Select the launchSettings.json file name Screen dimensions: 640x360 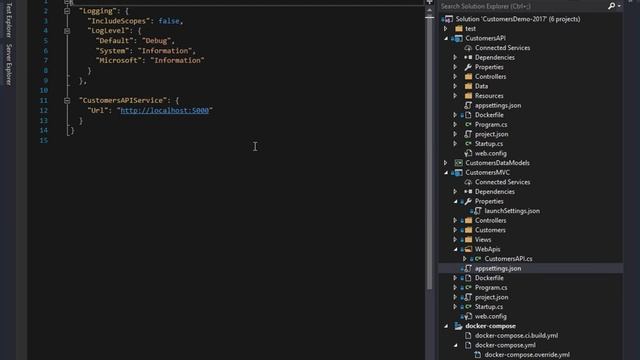coord(512,211)
